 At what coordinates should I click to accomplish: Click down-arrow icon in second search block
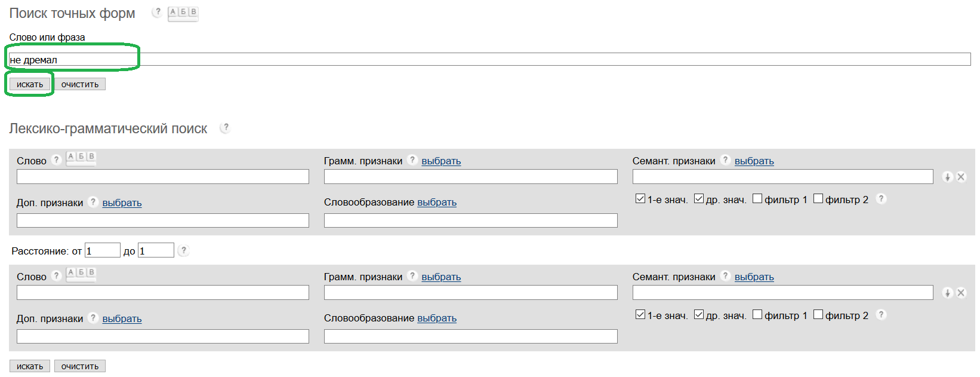(x=947, y=293)
